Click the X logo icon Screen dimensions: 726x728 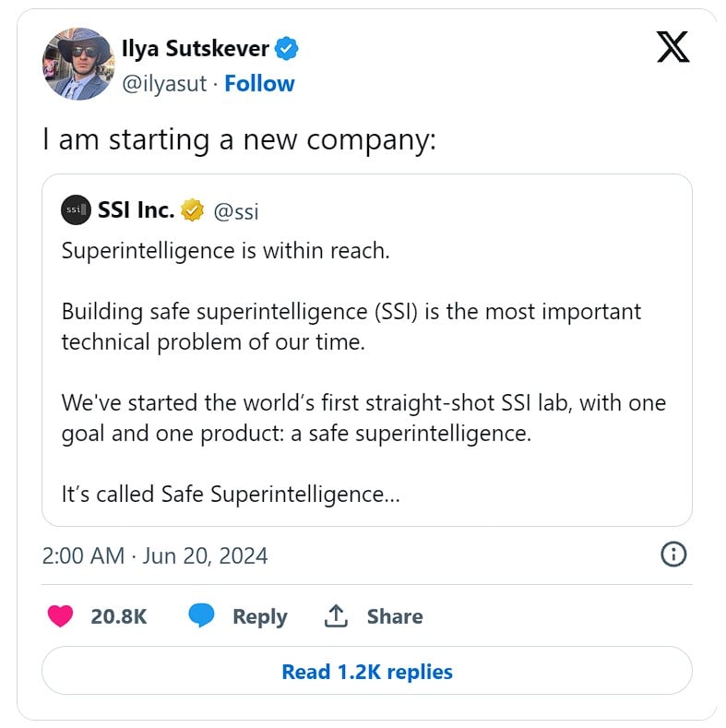(672, 47)
